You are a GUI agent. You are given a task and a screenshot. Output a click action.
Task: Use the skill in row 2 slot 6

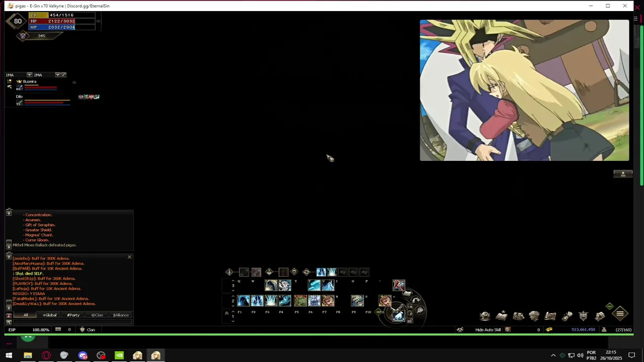pyautogui.click(x=314, y=301)
